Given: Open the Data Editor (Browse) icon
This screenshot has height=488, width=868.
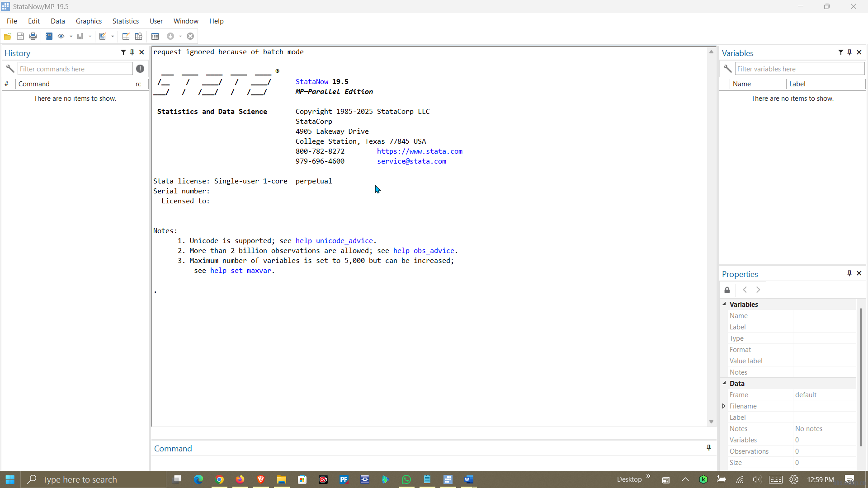Looking at the screenshot, I should point(139,36).
